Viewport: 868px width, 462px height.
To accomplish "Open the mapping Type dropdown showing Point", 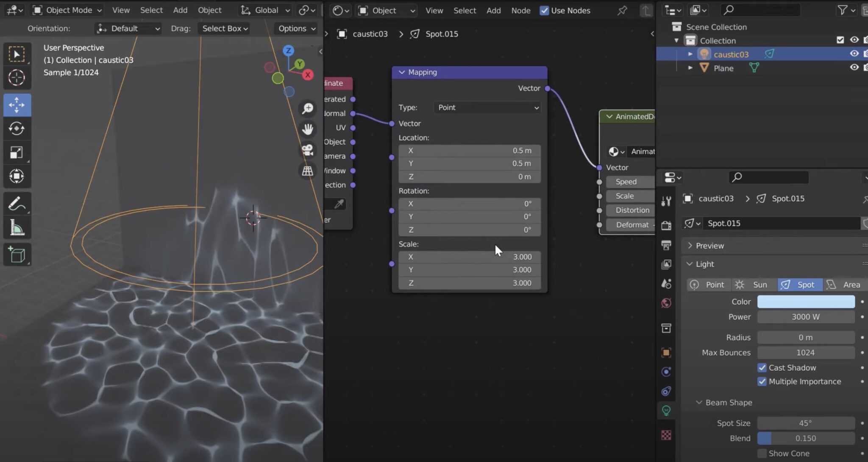I will pos(487,107).
